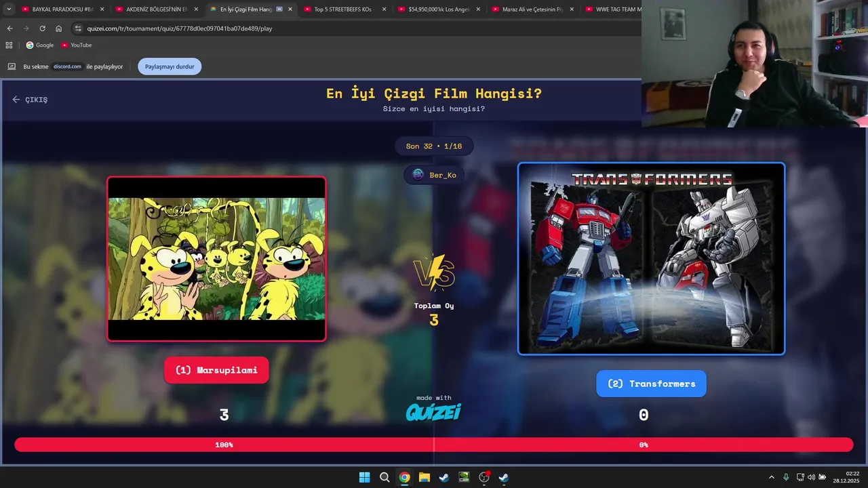Open the taskbar app with red notification badge
Image resolution: width=868 pixels, height=488 pixels.
pos(484,477)
